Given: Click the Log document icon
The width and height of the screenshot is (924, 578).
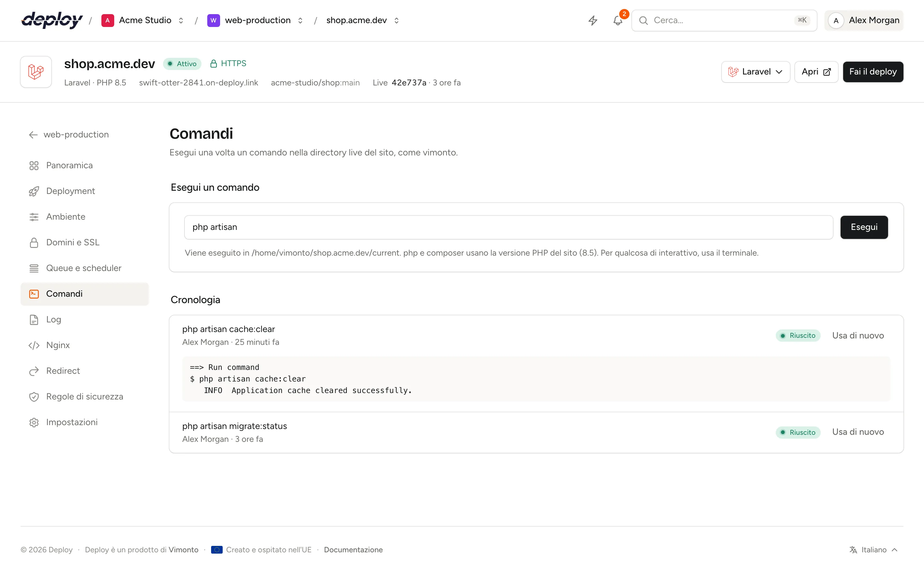Looking at the screenshot, I should pos(34,320).
